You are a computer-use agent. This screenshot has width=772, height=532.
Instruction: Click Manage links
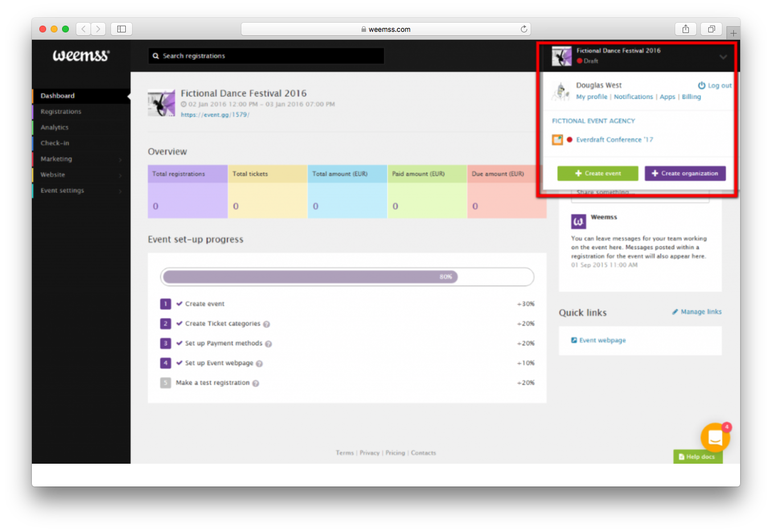701,312
